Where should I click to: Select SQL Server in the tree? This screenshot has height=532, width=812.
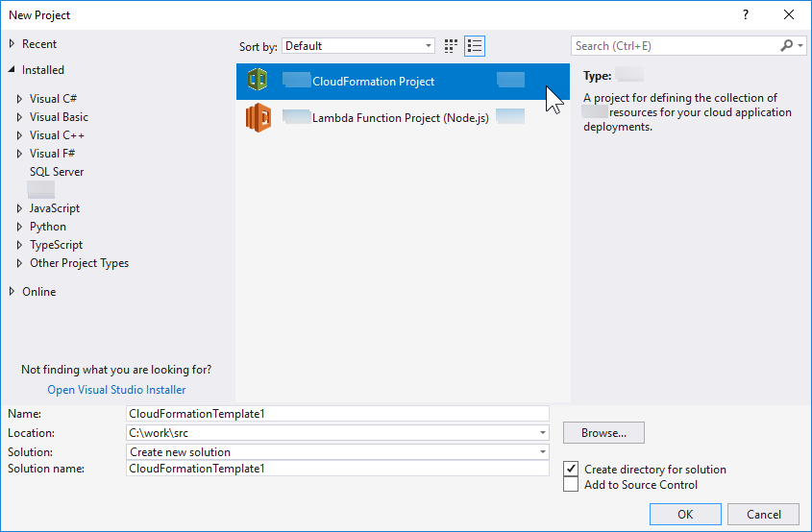coord(57,172)
